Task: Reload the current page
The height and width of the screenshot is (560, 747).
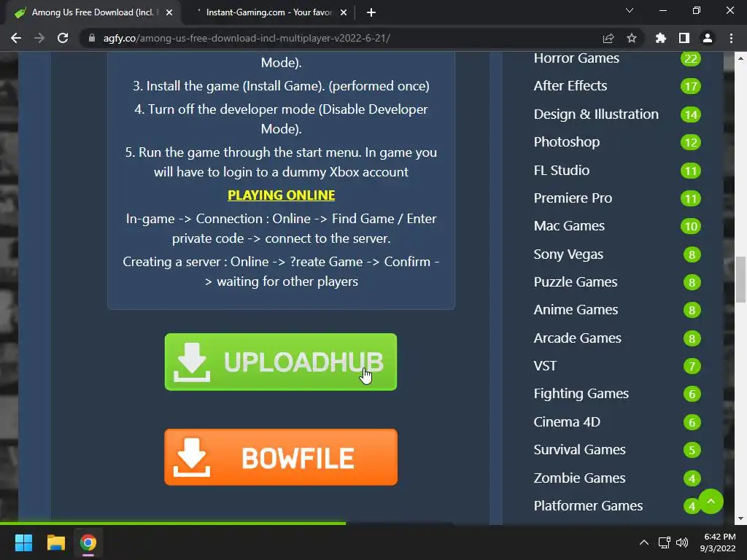Action: tap(63, 38)
